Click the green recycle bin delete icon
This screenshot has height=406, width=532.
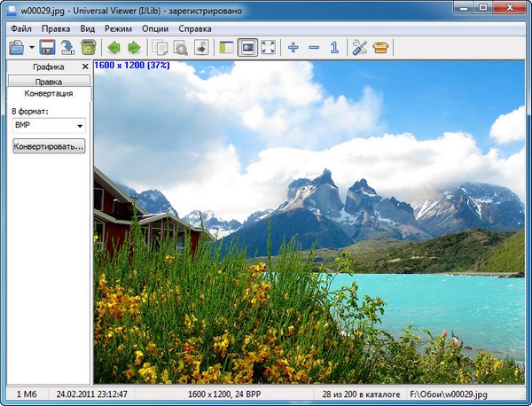point(89,48)
